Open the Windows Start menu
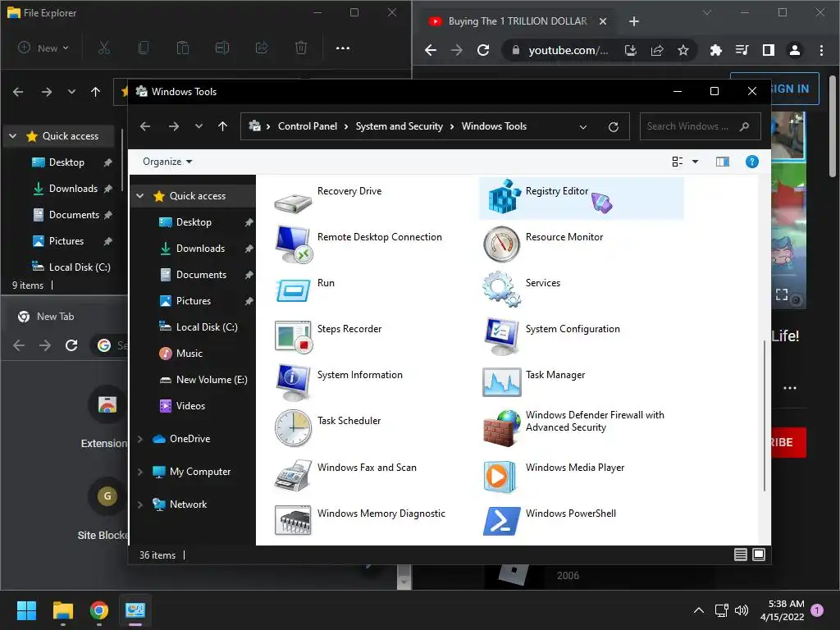The width and height of the screenshot is (840, 630). [26, 610]
